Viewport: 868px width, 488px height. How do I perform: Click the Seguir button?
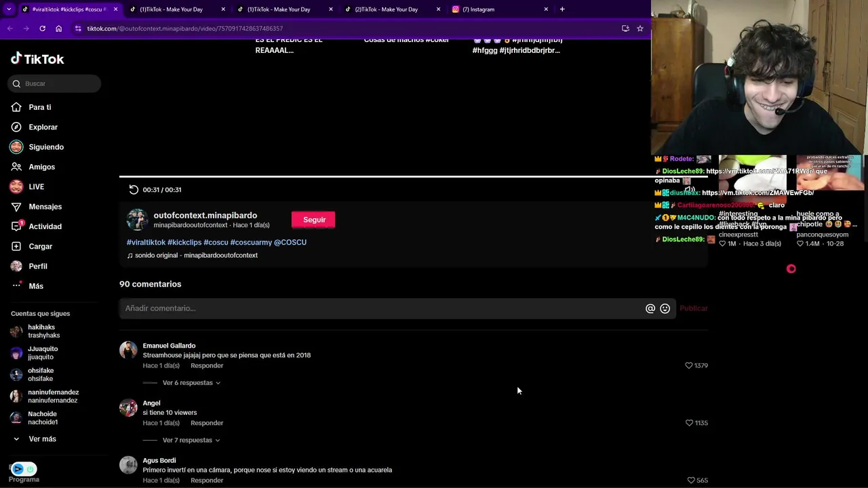point(313,220)
